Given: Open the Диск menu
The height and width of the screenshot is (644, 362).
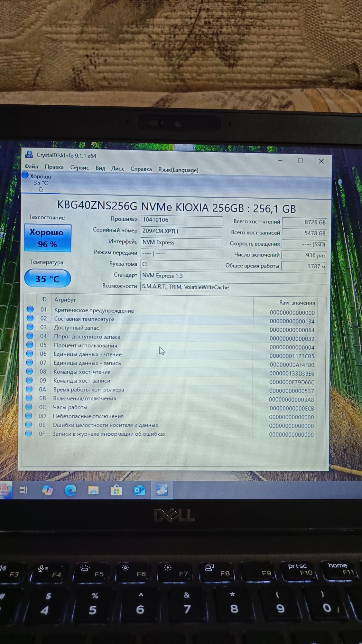Looking at the screenshot, I should click(117, 169).
